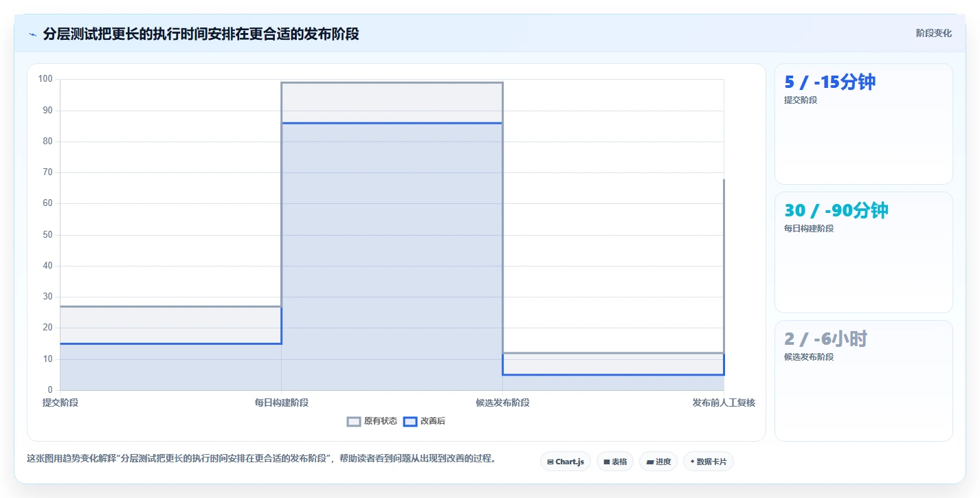
Task: Click the 提交阶段 x-axis label
Action: (x=60, y=403)
